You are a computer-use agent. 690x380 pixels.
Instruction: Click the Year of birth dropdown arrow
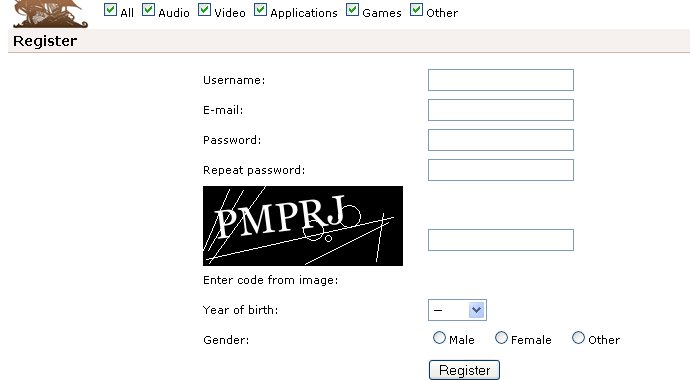coord(477,310)
